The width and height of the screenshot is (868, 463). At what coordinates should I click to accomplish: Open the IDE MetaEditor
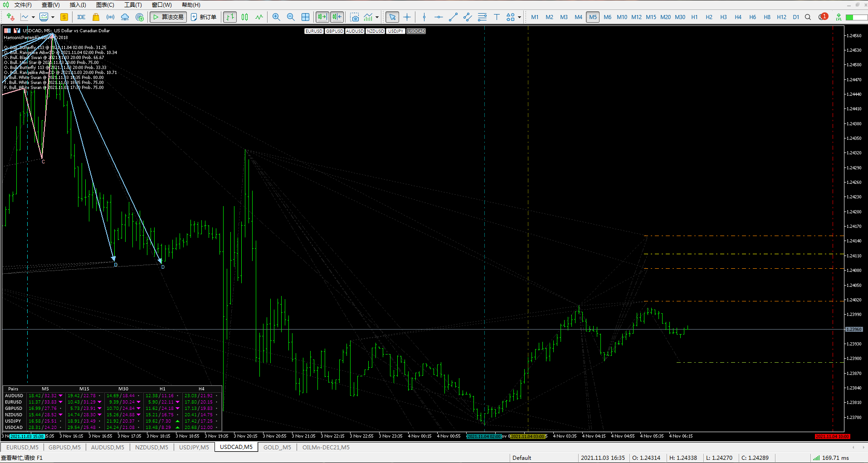81,17
